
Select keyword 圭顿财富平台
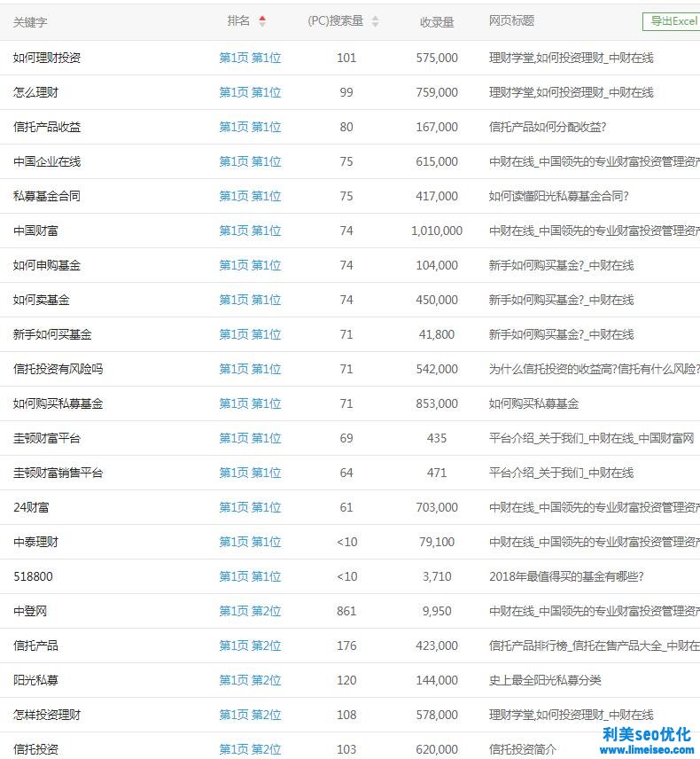(47, 438)
